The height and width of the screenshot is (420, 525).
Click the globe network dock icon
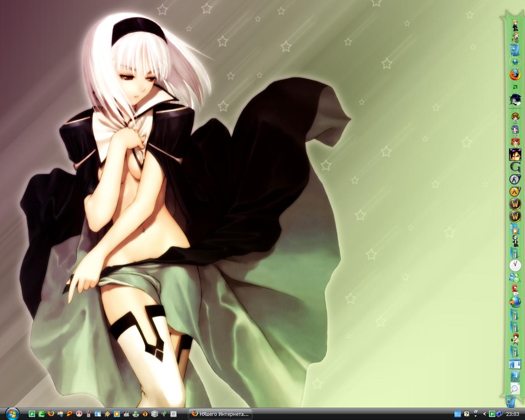(x=515, y=62)
